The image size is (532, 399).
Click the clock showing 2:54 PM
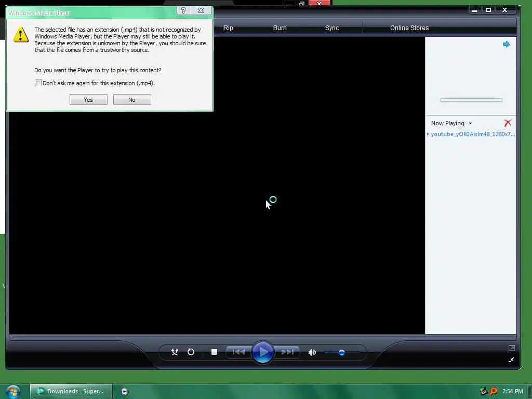[x=512, y=391]
